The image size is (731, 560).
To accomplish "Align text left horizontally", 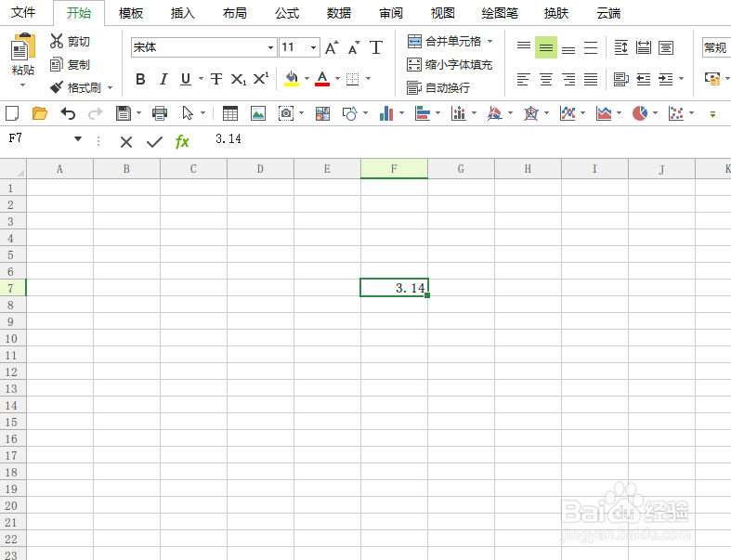I will pos(524,80).
